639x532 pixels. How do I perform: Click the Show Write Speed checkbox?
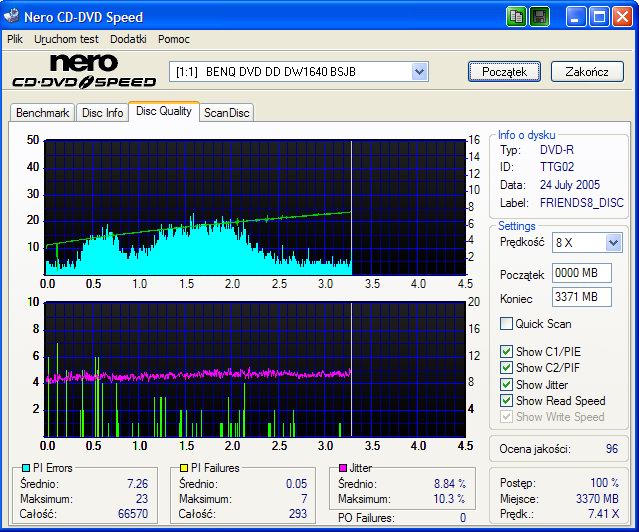coord(506,417)
